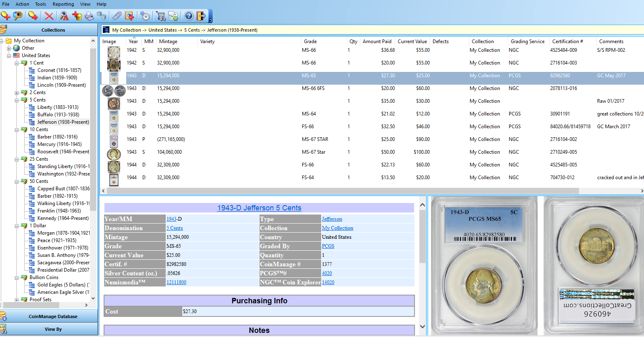Image resolution: width=644 pixels, height=337 pixels.
Task: Add an image with the picture-plus icon
Action: (x=129, y=16)
